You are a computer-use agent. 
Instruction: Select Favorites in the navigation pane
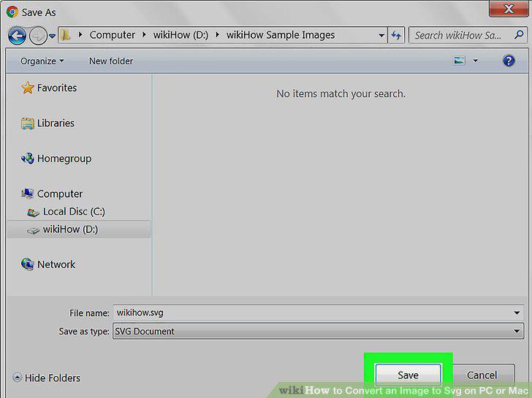[57, 88]
